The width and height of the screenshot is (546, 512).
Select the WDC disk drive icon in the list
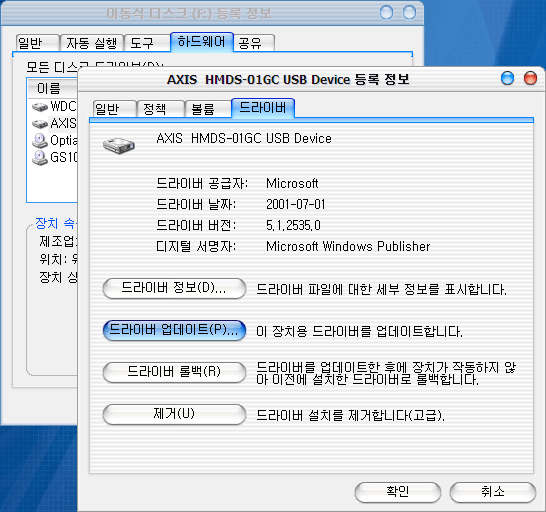point(40,107)
